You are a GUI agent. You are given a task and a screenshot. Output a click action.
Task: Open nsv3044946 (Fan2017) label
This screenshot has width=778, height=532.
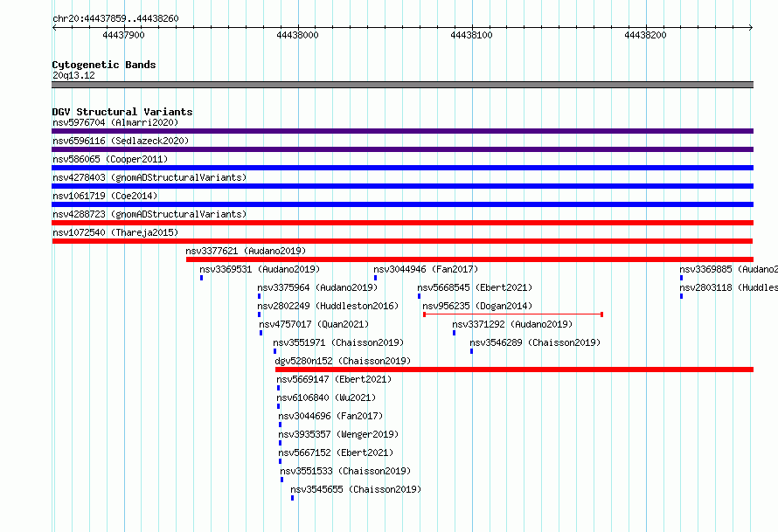pos(426,269)
